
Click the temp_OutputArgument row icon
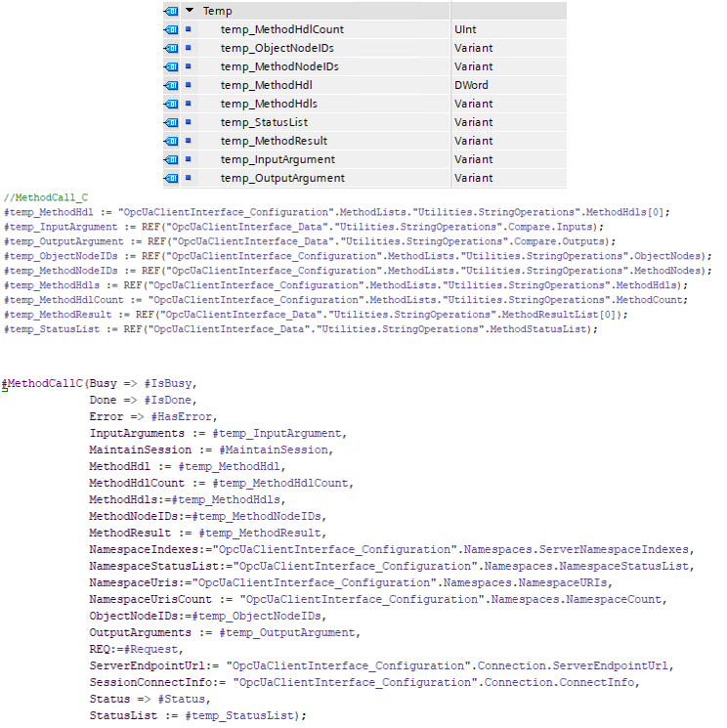coord(170,178)
